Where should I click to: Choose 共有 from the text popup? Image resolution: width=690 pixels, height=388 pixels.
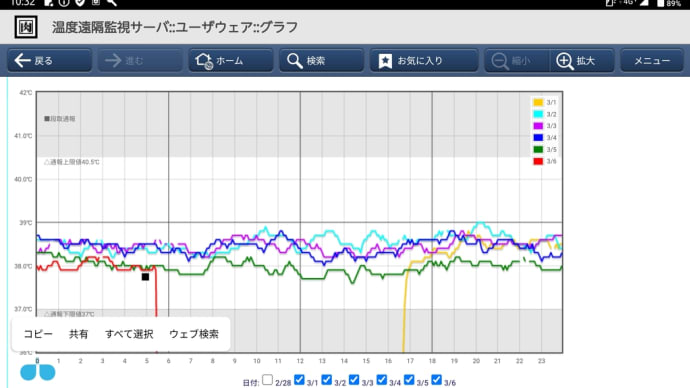coord(78,334)
